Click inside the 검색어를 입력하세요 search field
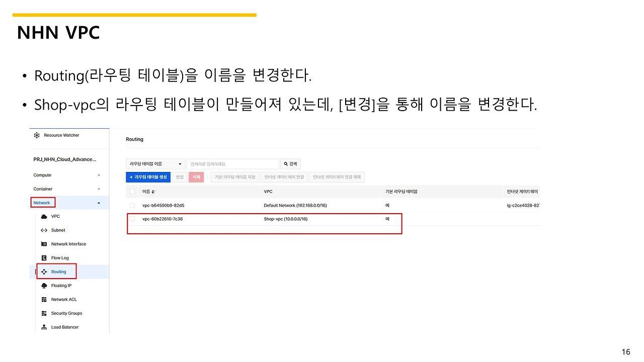 233,163
